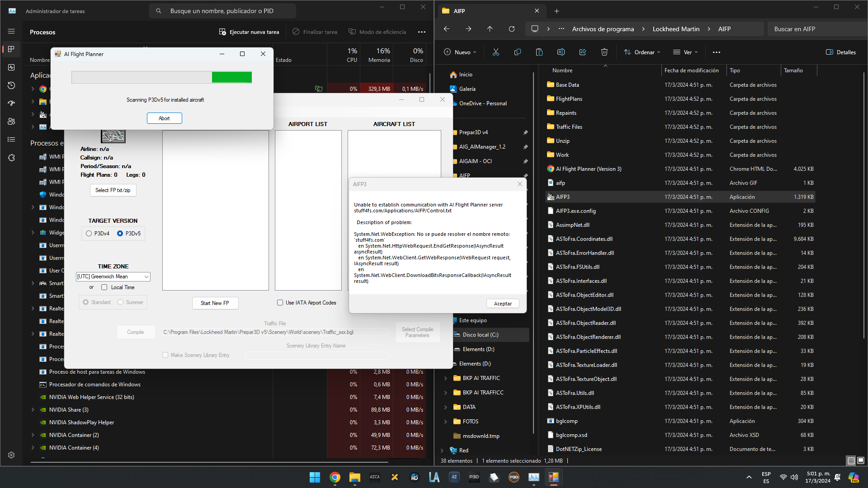This screenshot has height=488, width=868.
Task: Expand the FOTOS folder in navigation pane
Action: tap(445, 422)
